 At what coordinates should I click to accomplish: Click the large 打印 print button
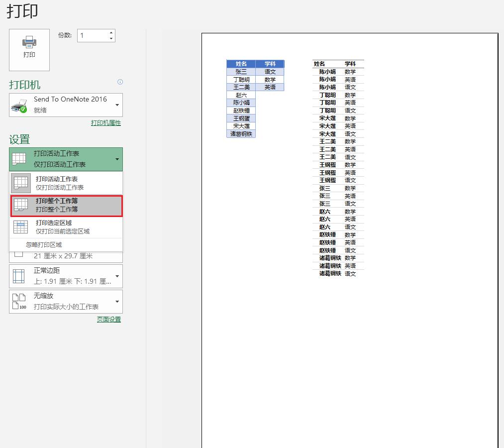click(29, 50)
